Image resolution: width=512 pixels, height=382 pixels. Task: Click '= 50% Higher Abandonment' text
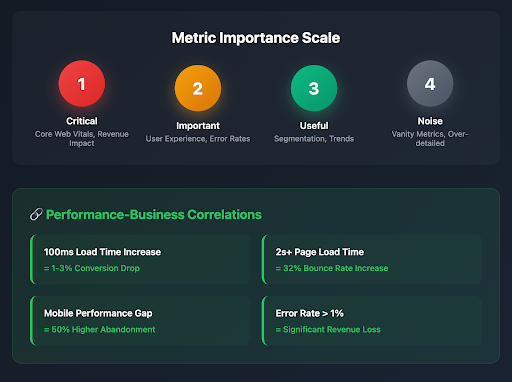(x=99, y=329)
